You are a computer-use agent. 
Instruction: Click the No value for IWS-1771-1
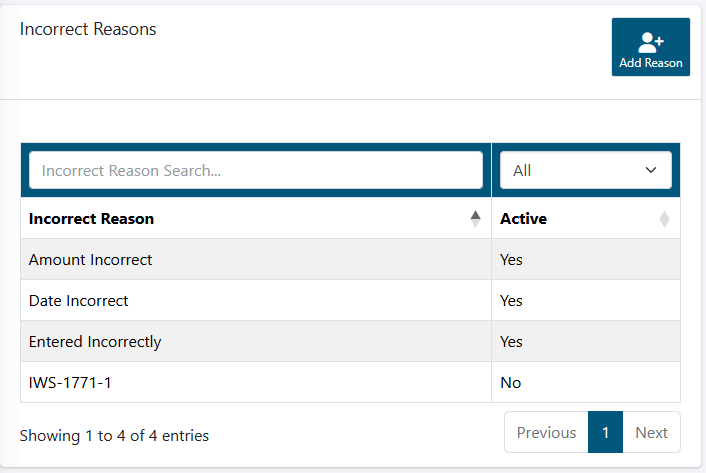pyautogui.click(x=511, y=383)
